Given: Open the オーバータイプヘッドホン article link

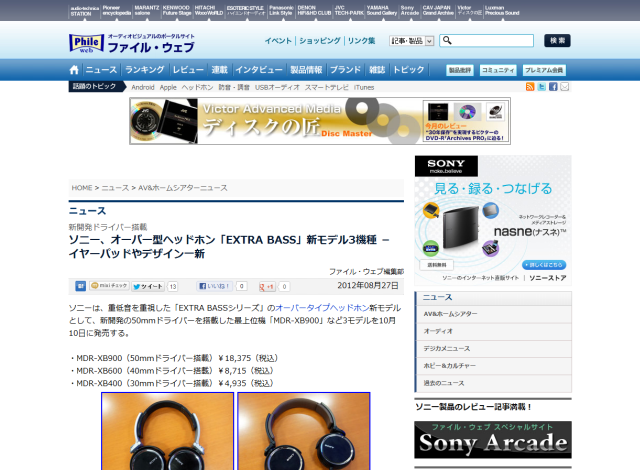Looking at the screenshot, I should pos(322,308).
